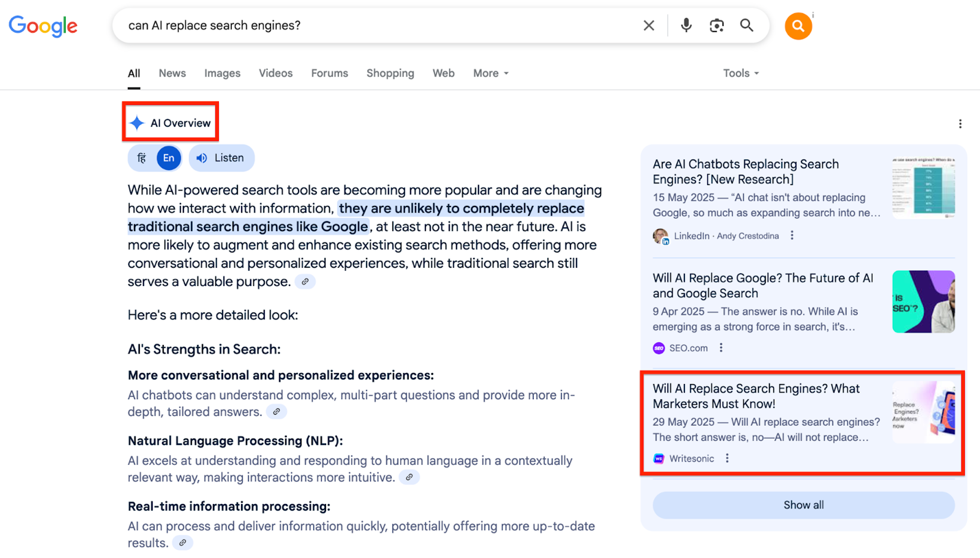This screenshot has width=980, height=558.
Task: Open three-dot menu for AI Overview
Action: click(960, 124)
